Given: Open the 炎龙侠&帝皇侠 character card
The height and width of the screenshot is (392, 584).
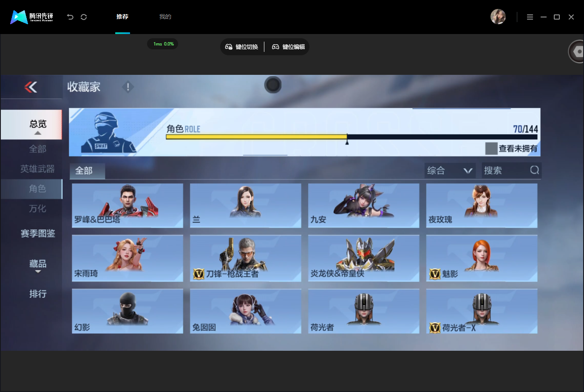Looking at the screenshot, I should 364,258.
